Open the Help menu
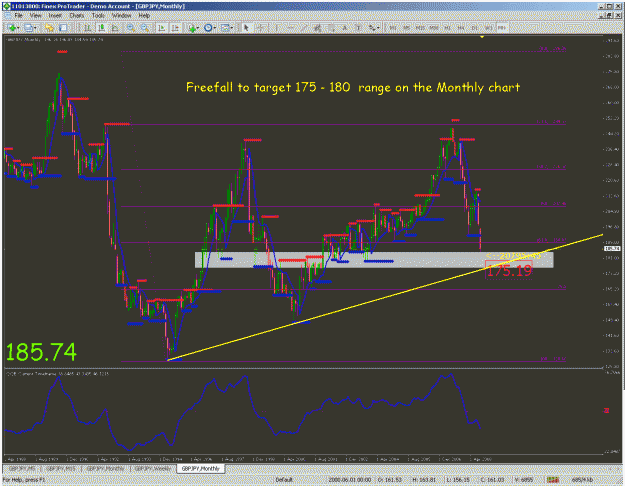 (144, 16)
